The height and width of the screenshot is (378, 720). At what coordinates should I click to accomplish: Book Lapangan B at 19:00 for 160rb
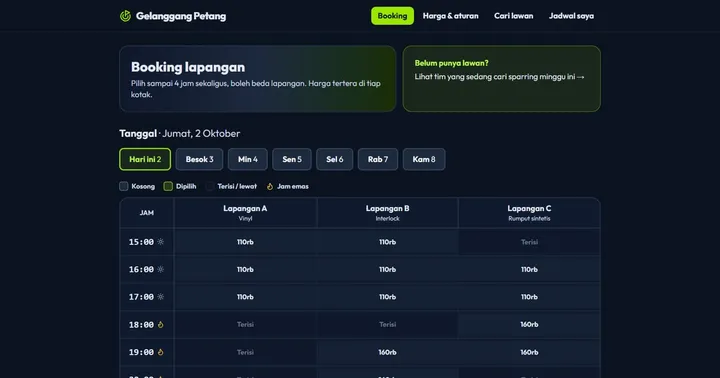387,352
